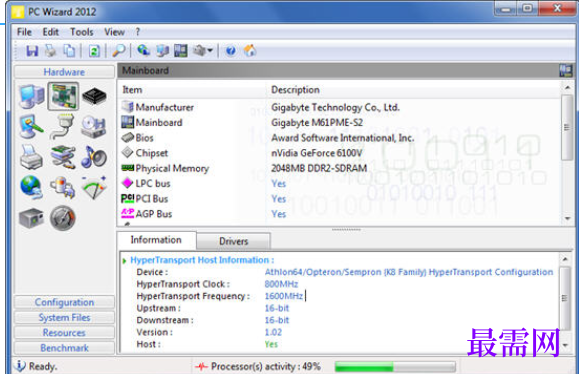
Task: Select the I/O Ports cable icon
Action: click(x=63, y=127)
